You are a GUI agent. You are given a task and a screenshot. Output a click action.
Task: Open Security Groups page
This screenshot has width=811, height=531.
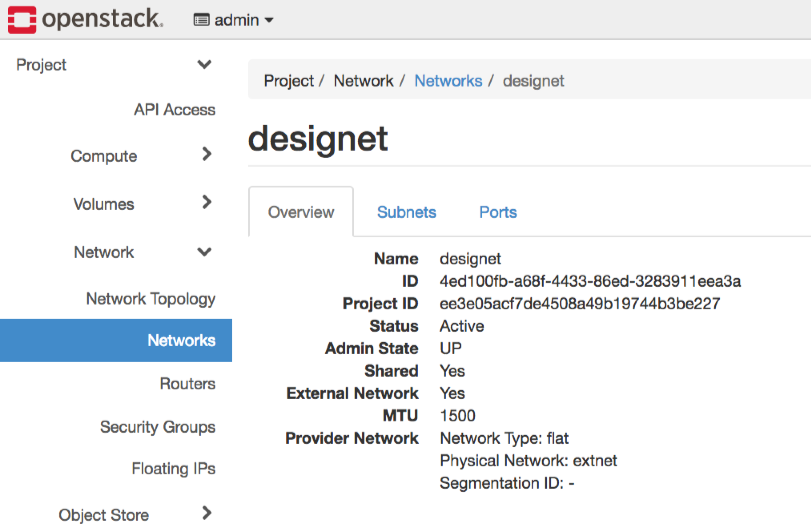(157, 427)
